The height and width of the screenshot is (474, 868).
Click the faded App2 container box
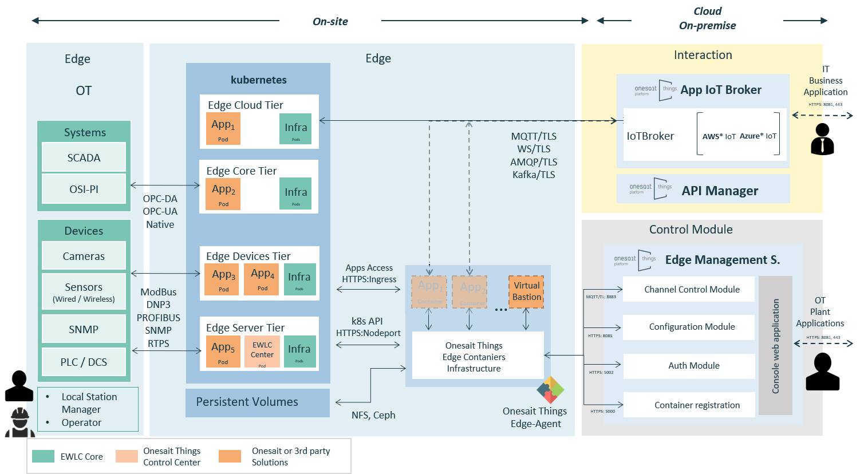pyautogui.click(x=469, y=292)
